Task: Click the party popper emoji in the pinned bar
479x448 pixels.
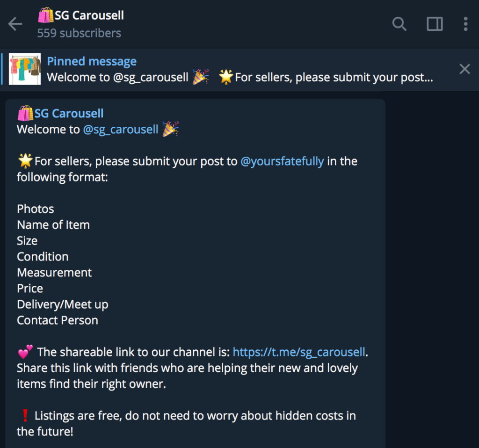Action: pos(201,77)
